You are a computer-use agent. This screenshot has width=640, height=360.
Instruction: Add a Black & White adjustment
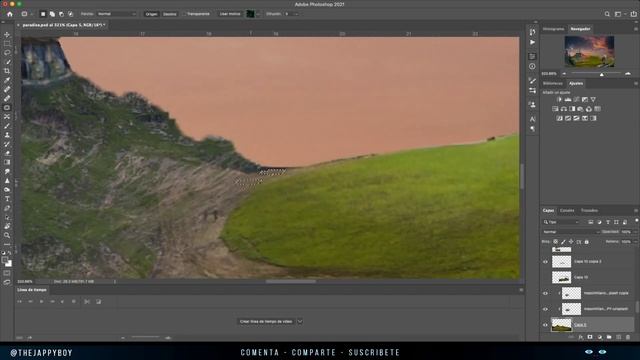point(572,109)
